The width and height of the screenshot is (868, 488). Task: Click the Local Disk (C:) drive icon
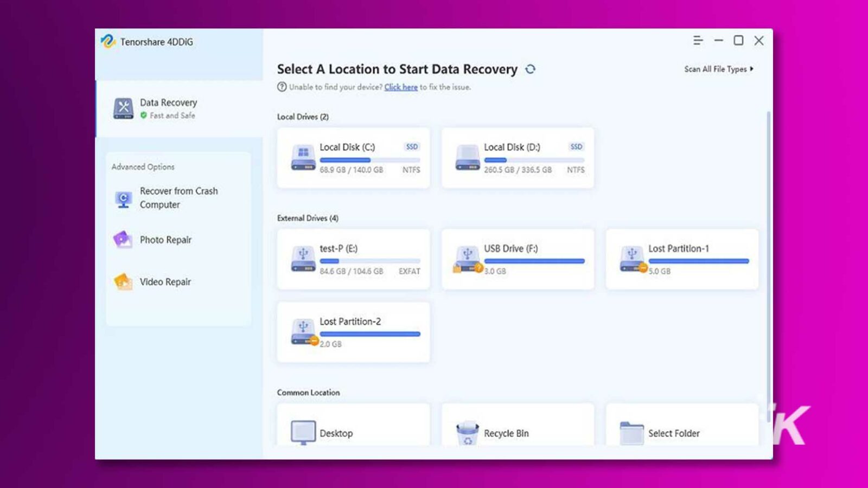tap(303, 158)
